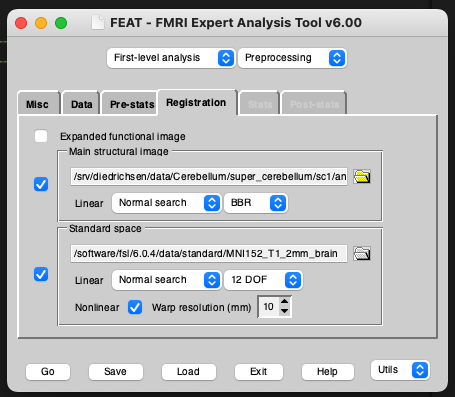Disable Nonlinear registration checkbox
The image size is (455, 397).
(135, 307)
